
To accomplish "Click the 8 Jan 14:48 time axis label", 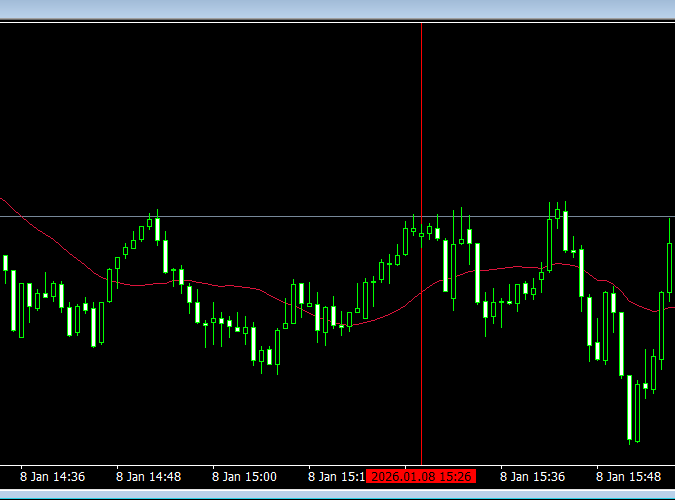I will 148,477.
